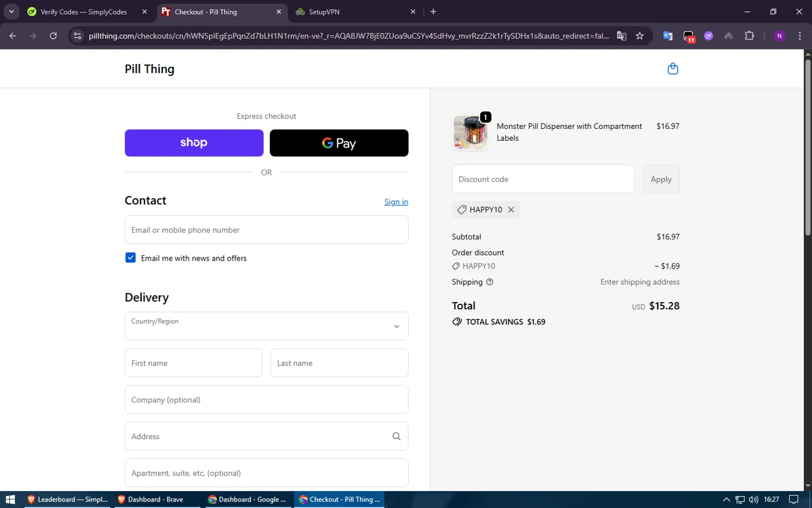Select the Checkout - Pill Thing tab

(222, 11)
